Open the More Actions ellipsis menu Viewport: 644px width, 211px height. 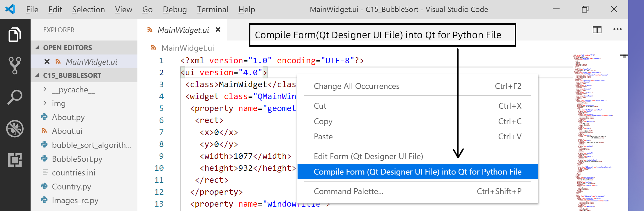coord(618,29)
